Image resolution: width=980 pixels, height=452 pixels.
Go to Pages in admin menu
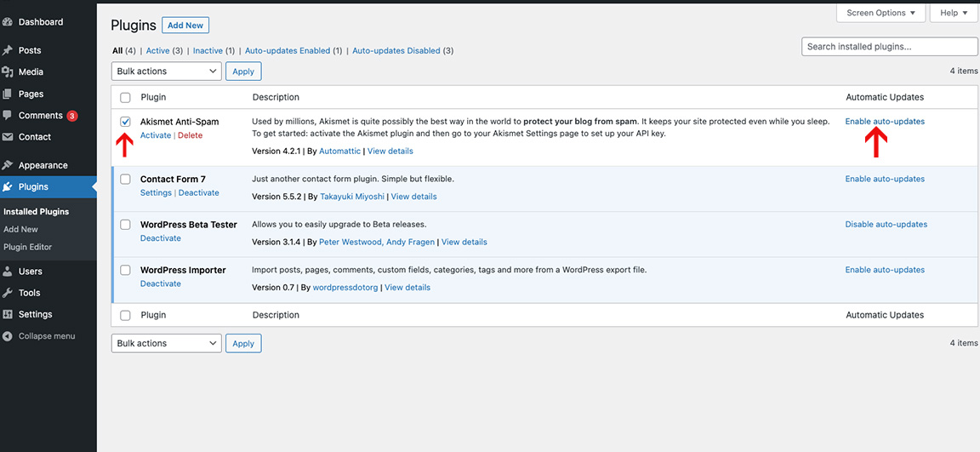[x=31, y=94]
